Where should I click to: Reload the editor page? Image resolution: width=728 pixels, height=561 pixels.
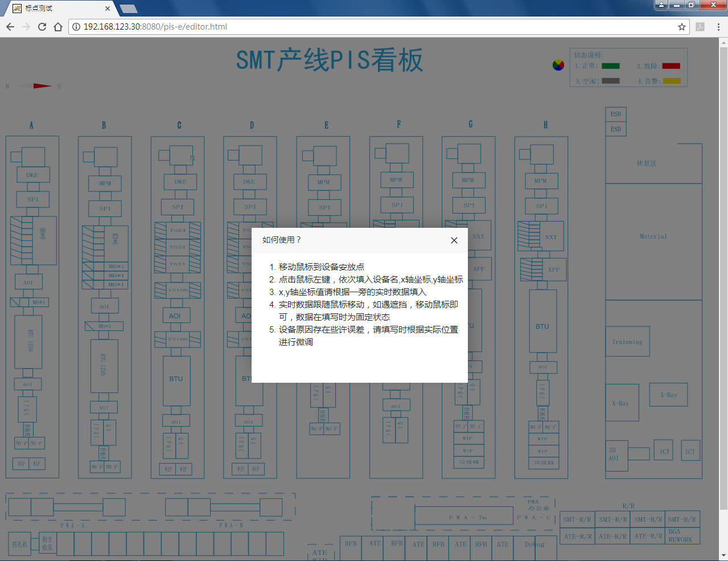tap(42, 27)
